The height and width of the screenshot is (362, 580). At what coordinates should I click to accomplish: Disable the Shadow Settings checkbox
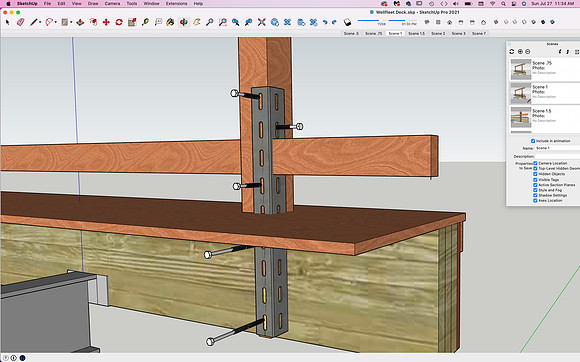[x=535, y=195]
